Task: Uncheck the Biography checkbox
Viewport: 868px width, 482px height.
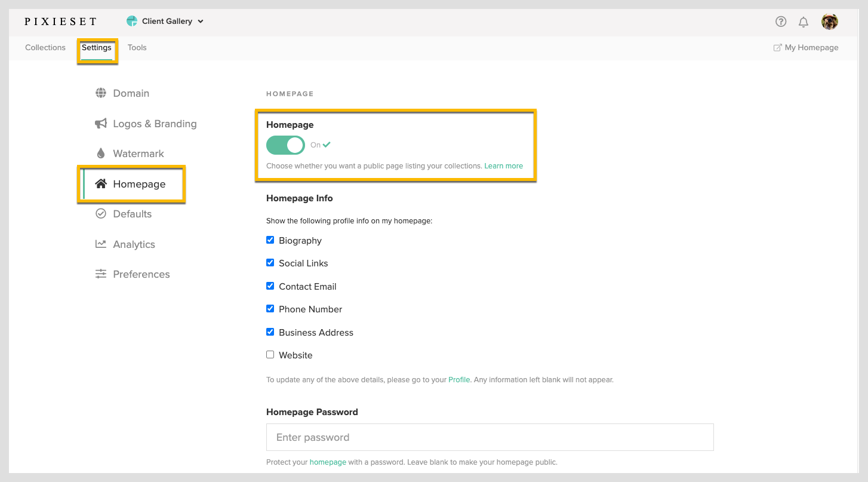Action: click(x=270, y=240)
